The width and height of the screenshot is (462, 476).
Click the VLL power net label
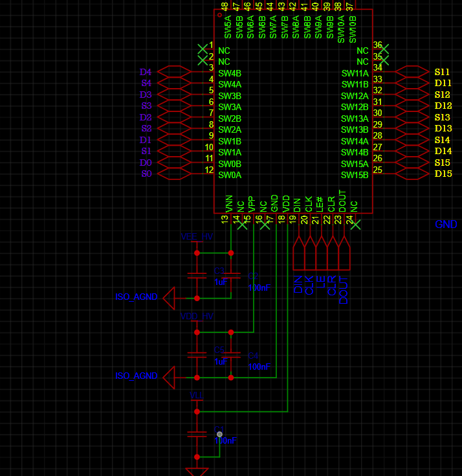(x=197, y=395)
